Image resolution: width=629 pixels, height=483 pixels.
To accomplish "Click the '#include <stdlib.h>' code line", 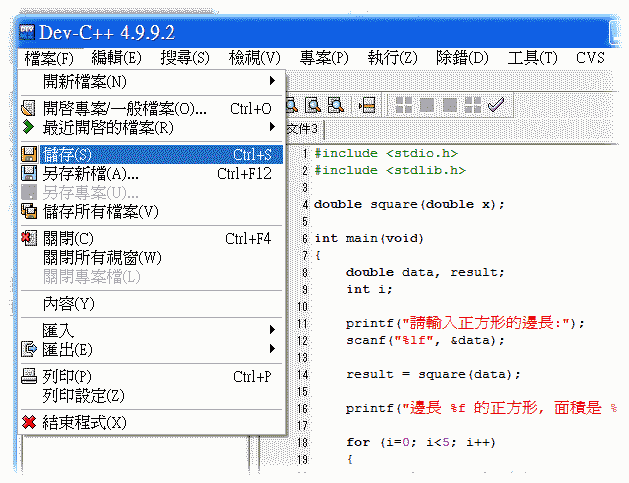I will (x=390, y=170).
